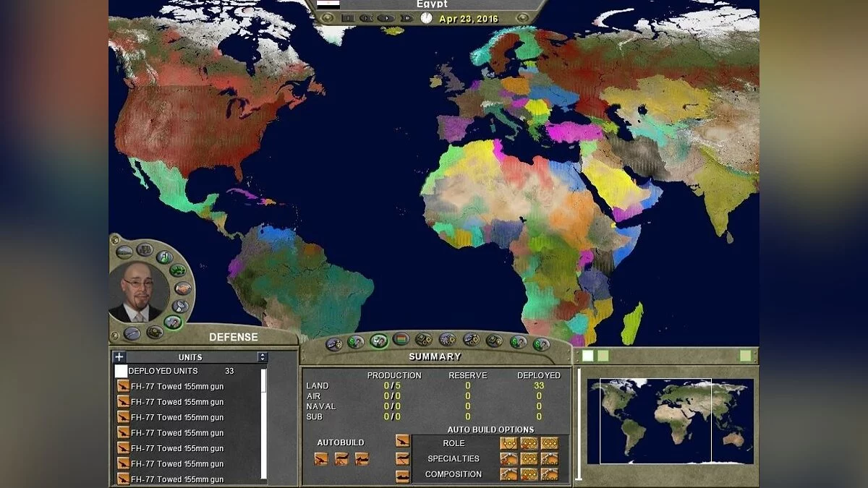This screenshot has width=868, height=488.
Task: Toggle the land unit Autobuild option
Action: tap(320, 458)
